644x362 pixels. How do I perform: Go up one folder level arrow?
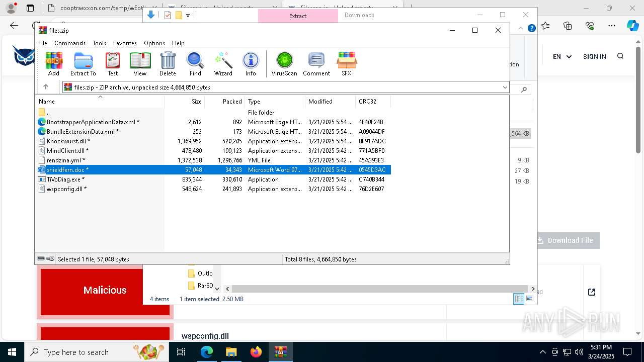click(46, 87)
